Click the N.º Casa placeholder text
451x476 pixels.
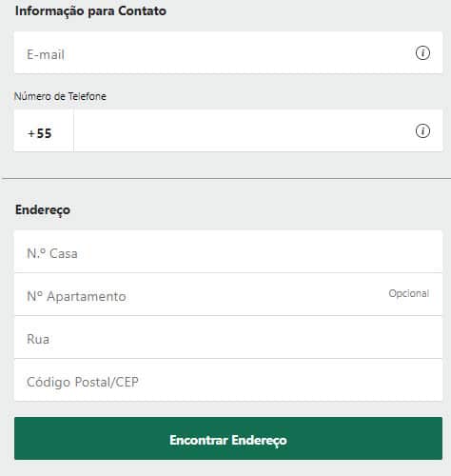tap(52, 253)
